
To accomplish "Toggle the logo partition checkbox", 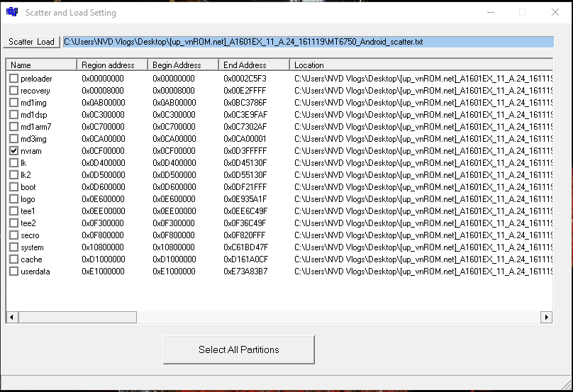I will coord(13,199).
